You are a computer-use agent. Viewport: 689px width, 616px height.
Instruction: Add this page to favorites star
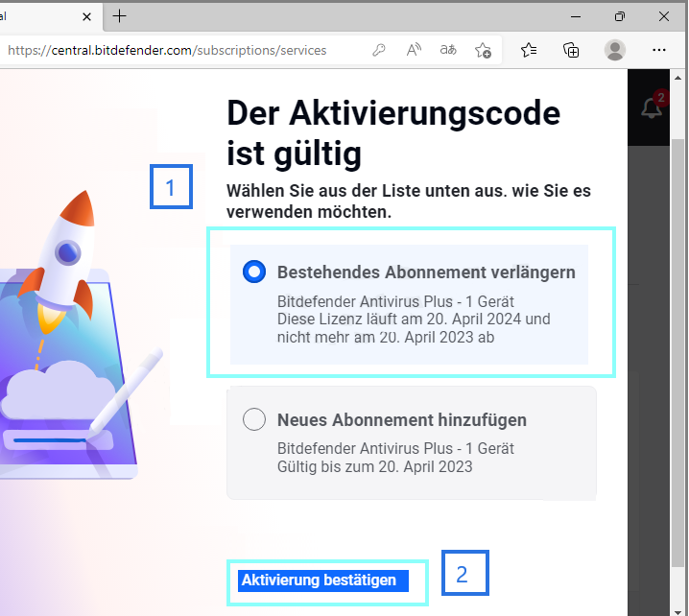tap(483, 50)
